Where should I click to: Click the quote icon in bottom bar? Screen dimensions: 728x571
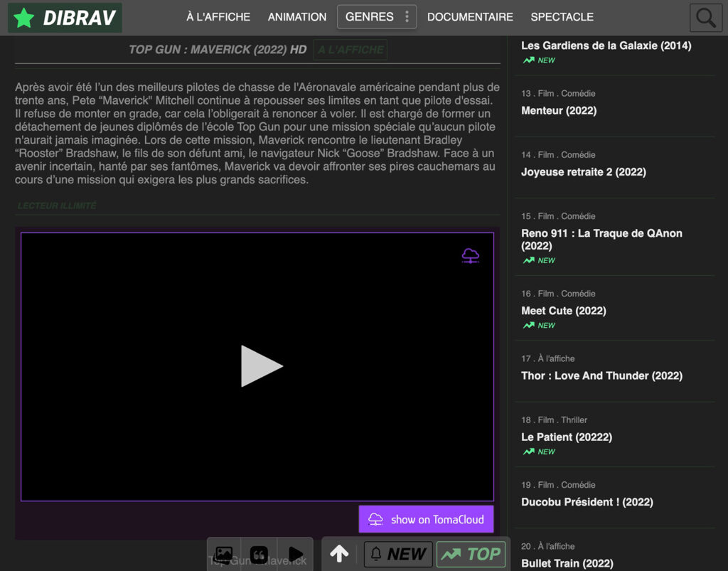pos(259,554)
